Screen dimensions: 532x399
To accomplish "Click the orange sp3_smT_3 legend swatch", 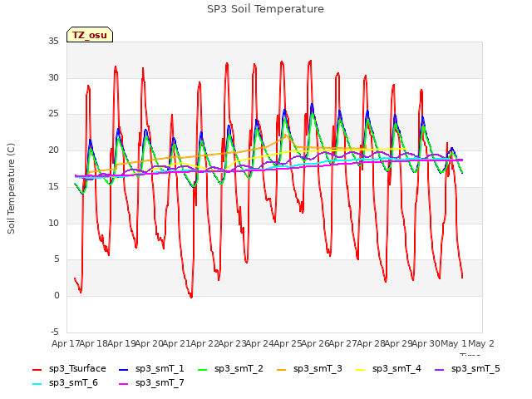I will click(282, 369).
